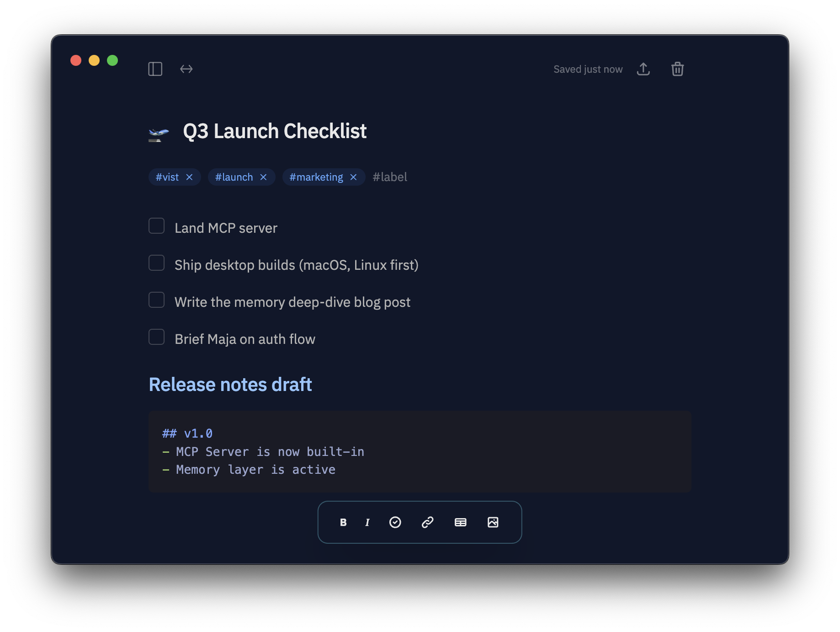840x632 pixels.
Task: Click '- Memory layer is active' line
Action: (249, 470)
